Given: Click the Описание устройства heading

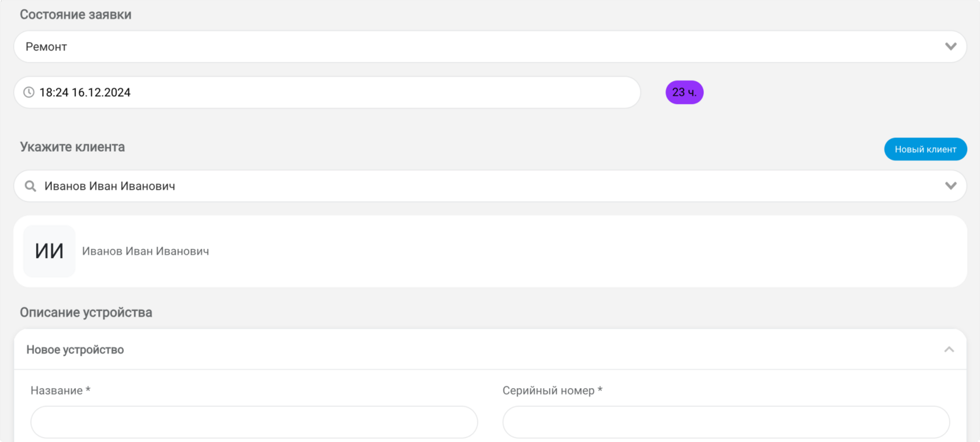Looking at the screenshot, I should [86, 312].
